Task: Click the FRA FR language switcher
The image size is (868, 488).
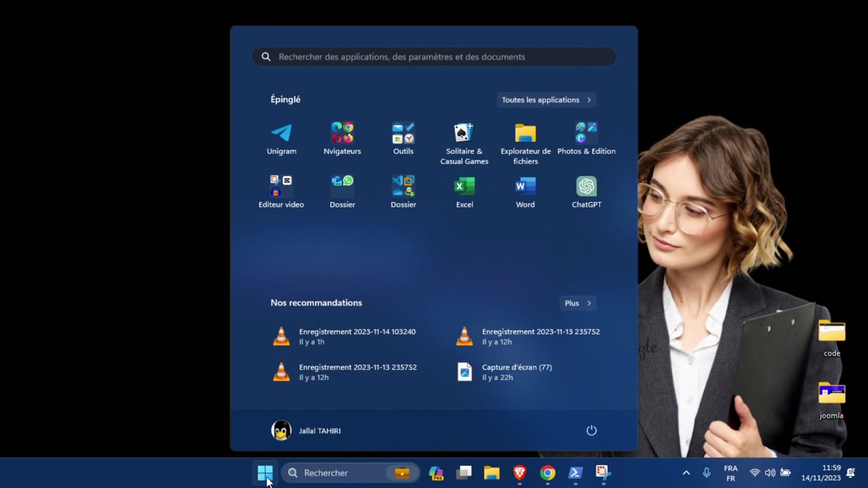Action: (x=730, y=473)
